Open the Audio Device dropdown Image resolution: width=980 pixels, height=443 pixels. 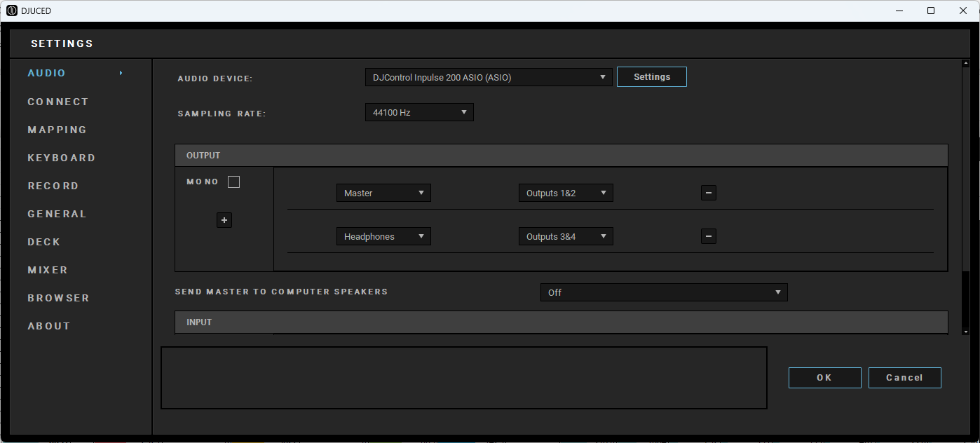point(489,77)
